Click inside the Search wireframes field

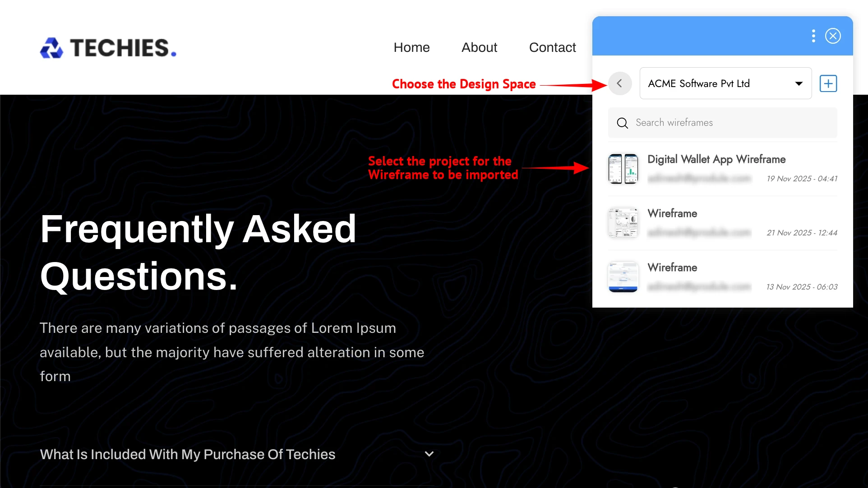[704, 122]
